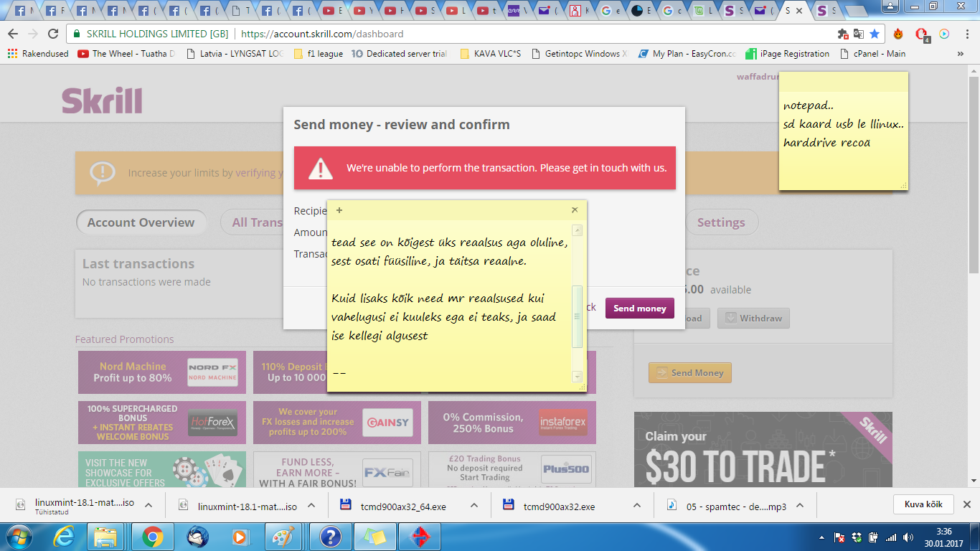
Task: Open the Windows Start menu
Action: (19, 536)
